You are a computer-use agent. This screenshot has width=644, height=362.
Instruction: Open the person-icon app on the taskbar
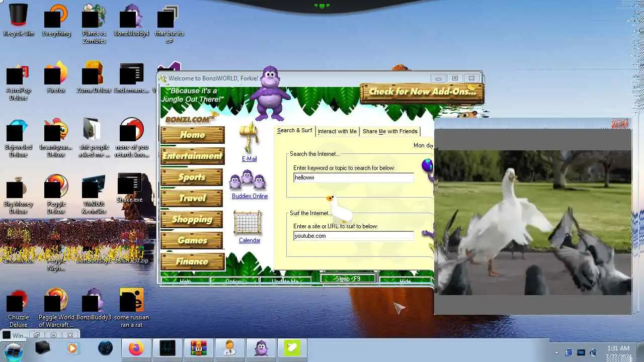coord(229,348)
